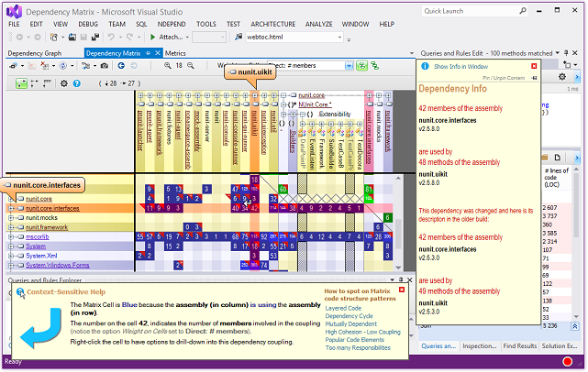
Task: Toggle the green highlighted button left of the gear
Action: (x=21, y=83)
